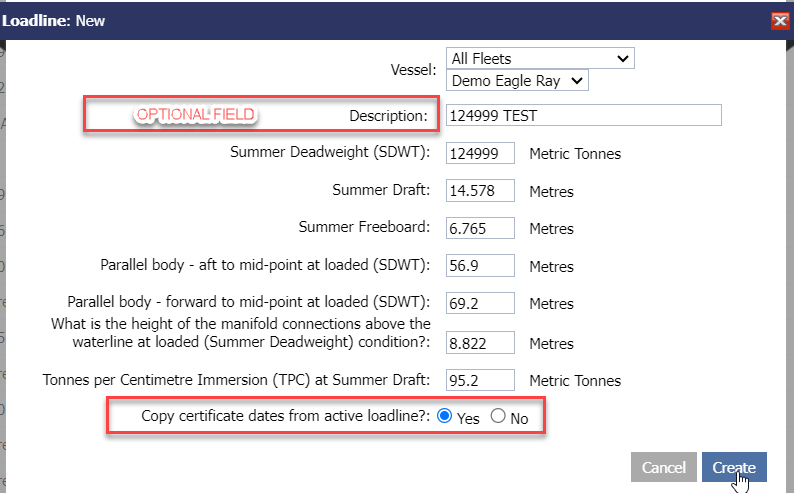Click Create to save the new loadline

click(x=733, y=468)
